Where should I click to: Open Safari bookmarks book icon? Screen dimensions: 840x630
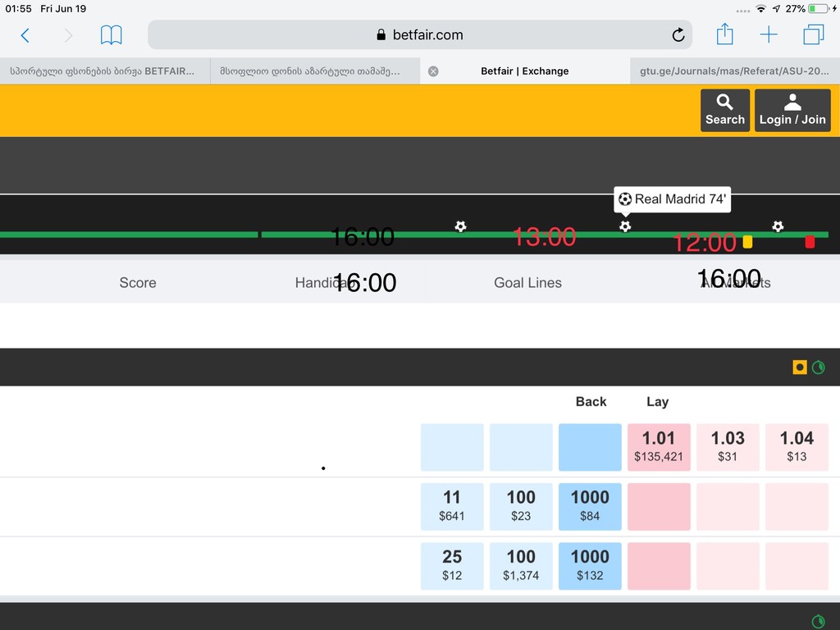click(111, 35)
